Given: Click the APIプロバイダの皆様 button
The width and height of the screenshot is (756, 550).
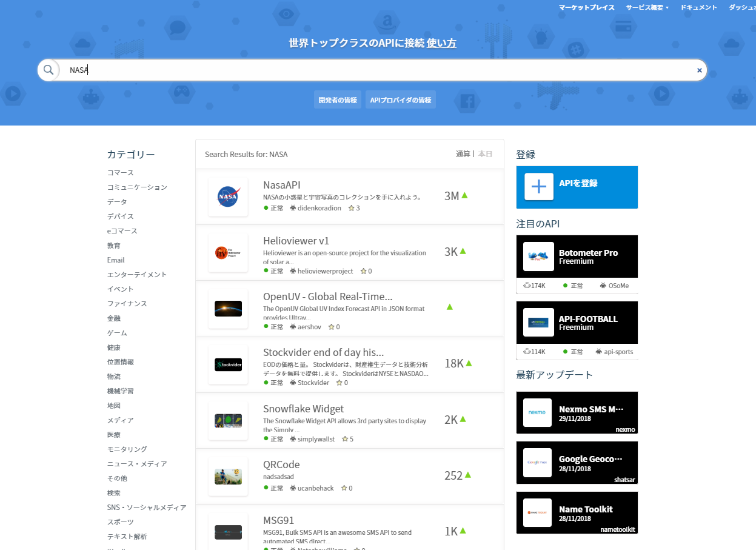Looking at the screenshot, I should pos(401,100).
